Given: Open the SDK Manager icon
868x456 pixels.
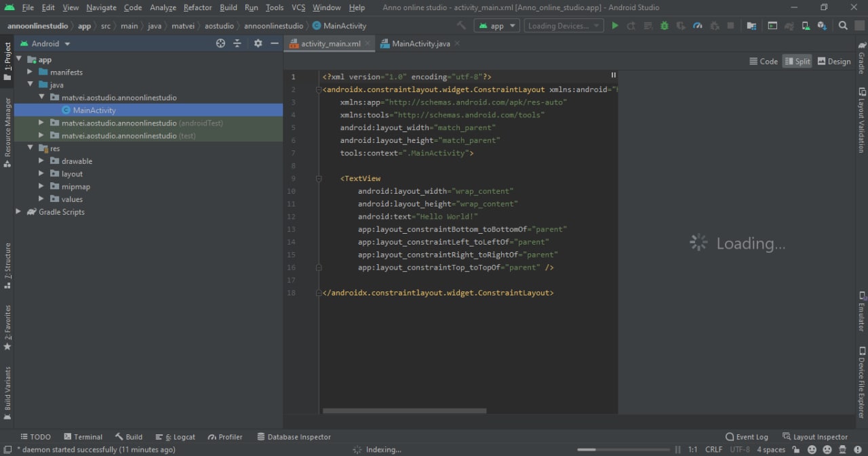Looking at the screenshot, I should click(x=822, y=26).
